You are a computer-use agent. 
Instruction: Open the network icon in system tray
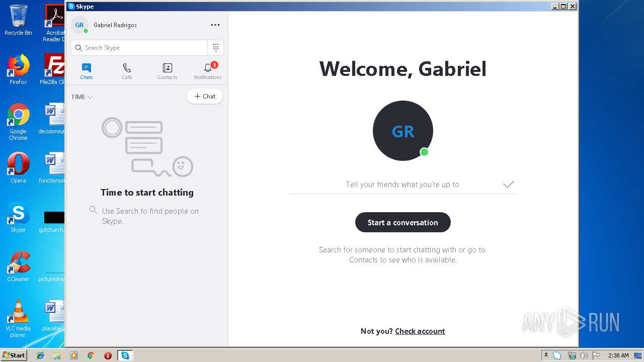[572, 355]
